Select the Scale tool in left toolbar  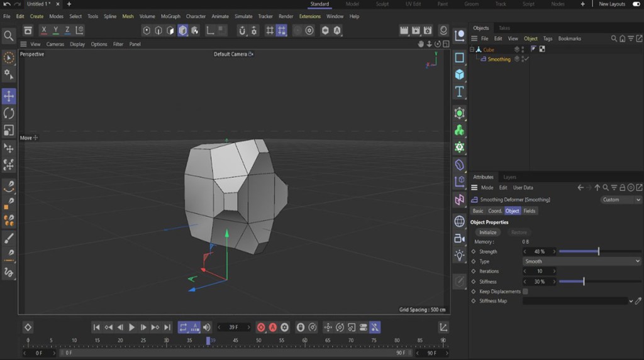coord(9,130)
